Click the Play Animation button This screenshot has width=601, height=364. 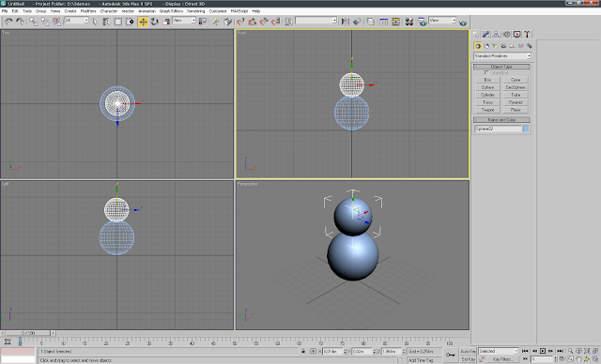(x=543, y=351)
